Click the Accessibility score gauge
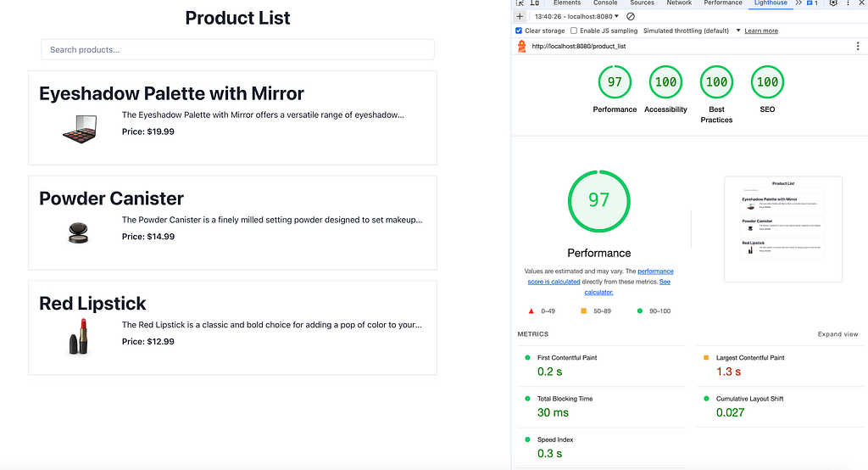 tap(665, 82)
